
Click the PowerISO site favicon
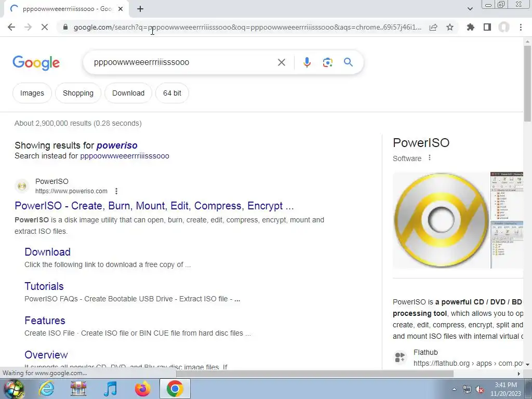pos(22,186)
